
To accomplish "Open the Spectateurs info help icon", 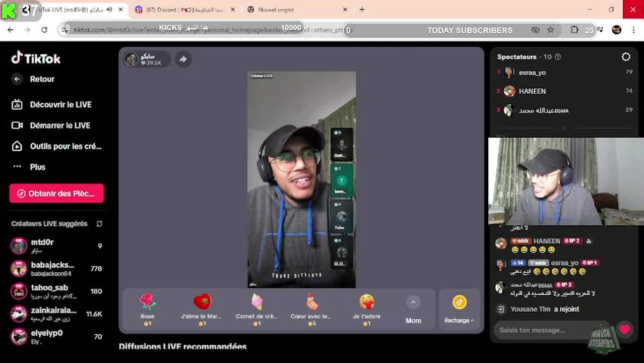I will tap(557, 57).
